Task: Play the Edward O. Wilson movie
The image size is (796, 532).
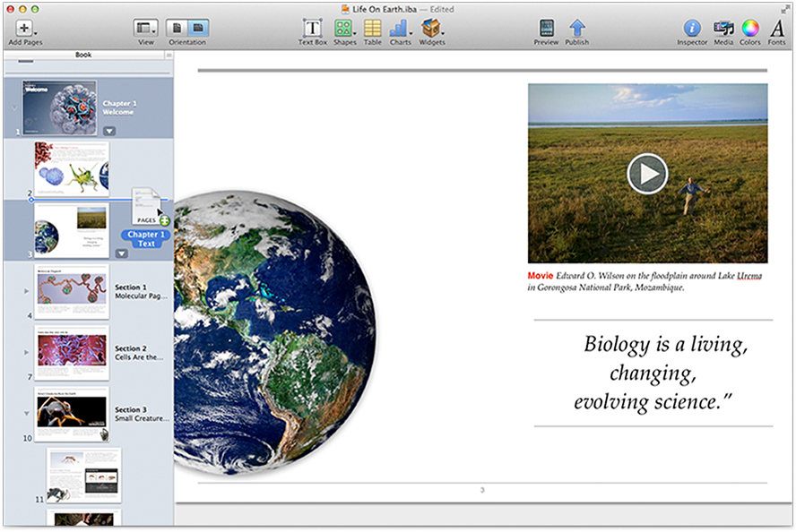Action: [646, 173]
